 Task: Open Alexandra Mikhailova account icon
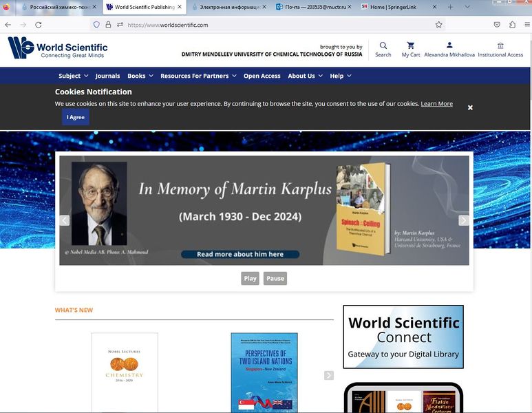pos(449,45)
